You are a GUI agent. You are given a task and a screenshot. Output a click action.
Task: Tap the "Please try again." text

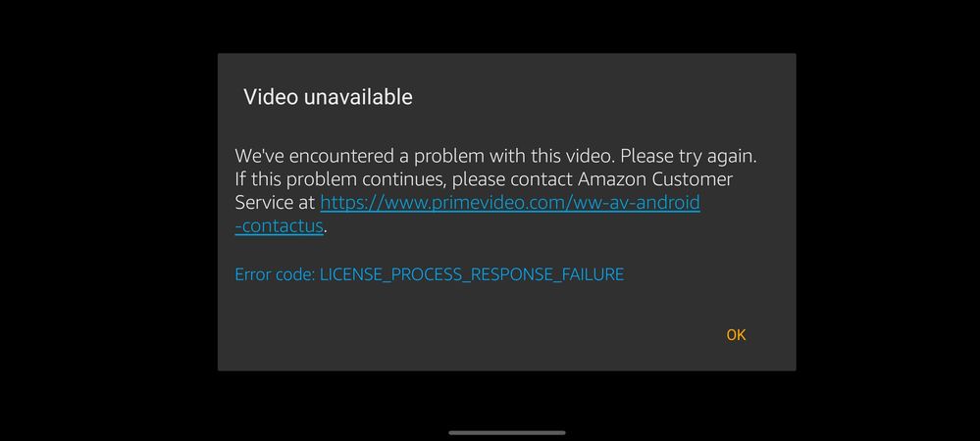pyautogui.click(x=689, y=156)
